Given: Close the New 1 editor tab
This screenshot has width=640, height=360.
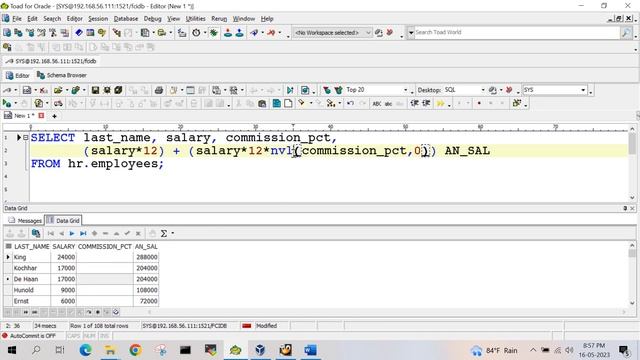Looking at the screenshot, I should [x=41, y=116].
